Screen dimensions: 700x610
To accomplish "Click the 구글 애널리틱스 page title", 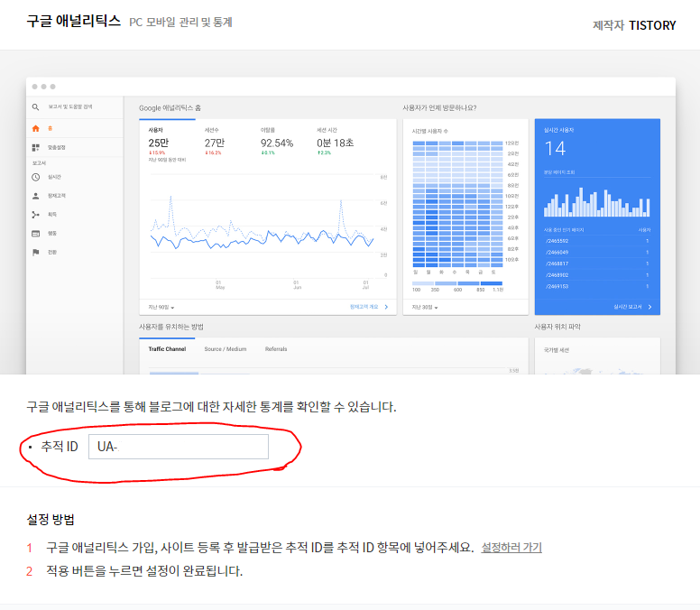I will coord(74,21).
